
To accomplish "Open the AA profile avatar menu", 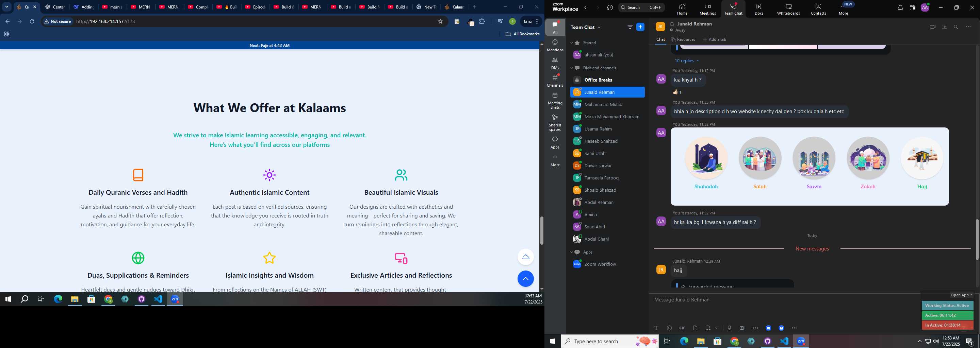I will 925,7.
